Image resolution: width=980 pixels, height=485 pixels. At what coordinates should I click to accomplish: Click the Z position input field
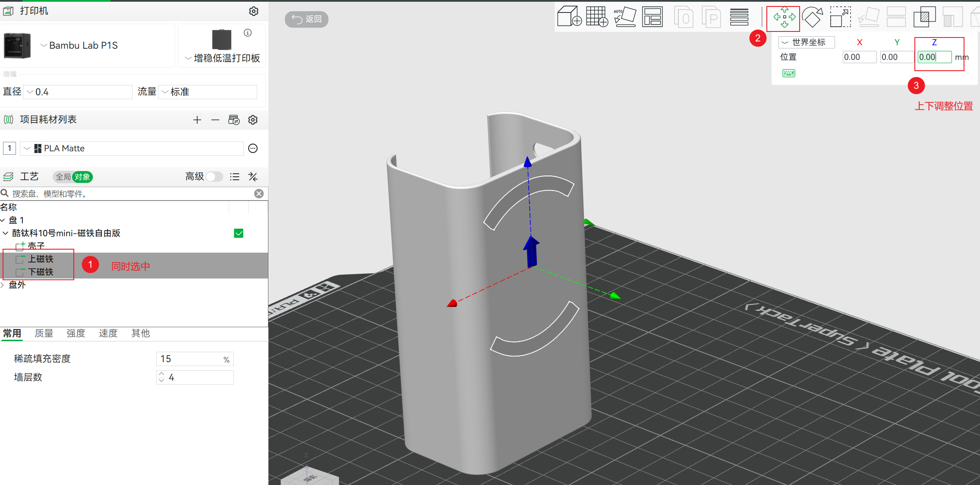[934, 57]
